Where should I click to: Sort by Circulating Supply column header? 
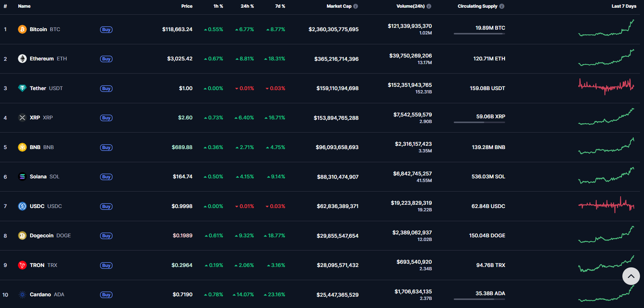(x=478, y=6)
